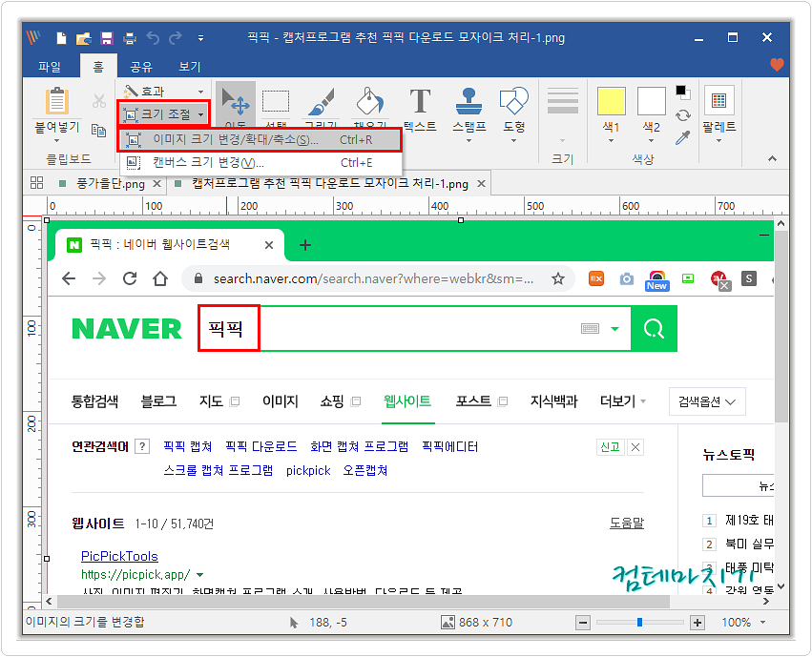Click the Print icon in quick access bar
The height and width of the screenshot is (657, 812).
(130, 38)
